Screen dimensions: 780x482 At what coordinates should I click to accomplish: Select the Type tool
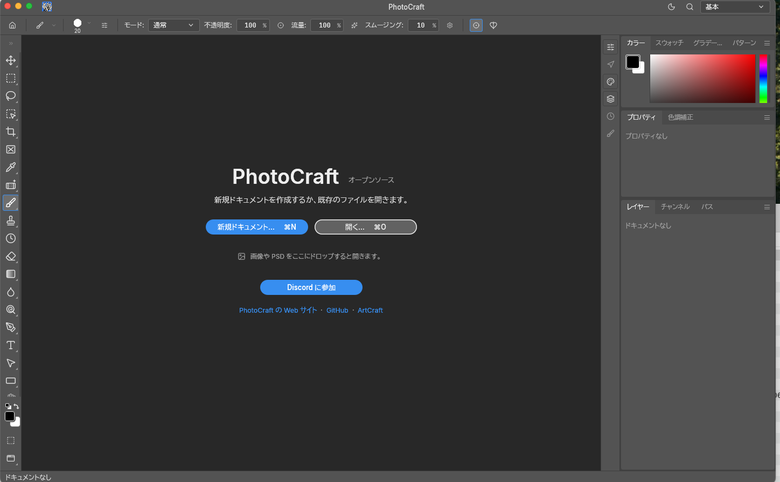pyautogui.click(x=10, y=345)
